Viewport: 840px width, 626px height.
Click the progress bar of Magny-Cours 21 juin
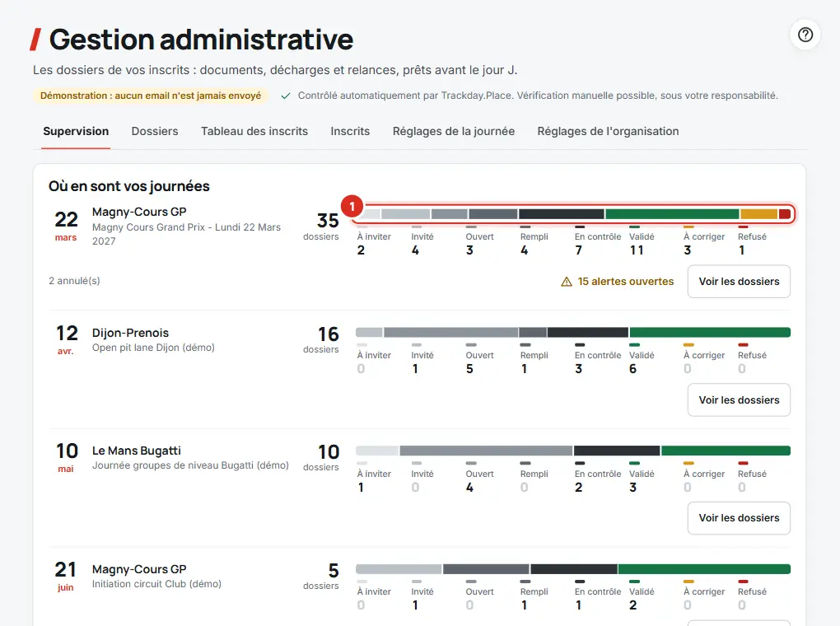[x=573, y=569]
